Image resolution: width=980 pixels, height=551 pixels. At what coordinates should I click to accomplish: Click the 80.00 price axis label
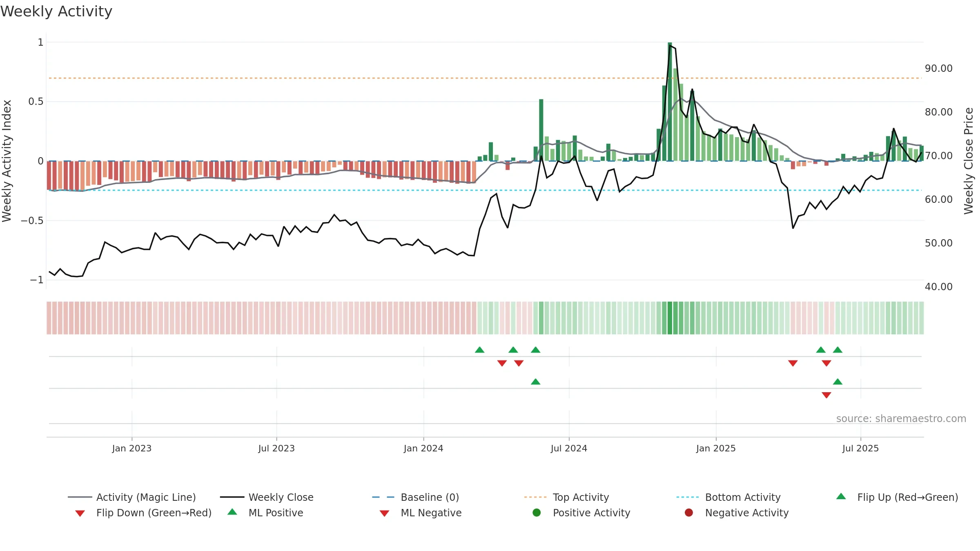coord(939,112)
